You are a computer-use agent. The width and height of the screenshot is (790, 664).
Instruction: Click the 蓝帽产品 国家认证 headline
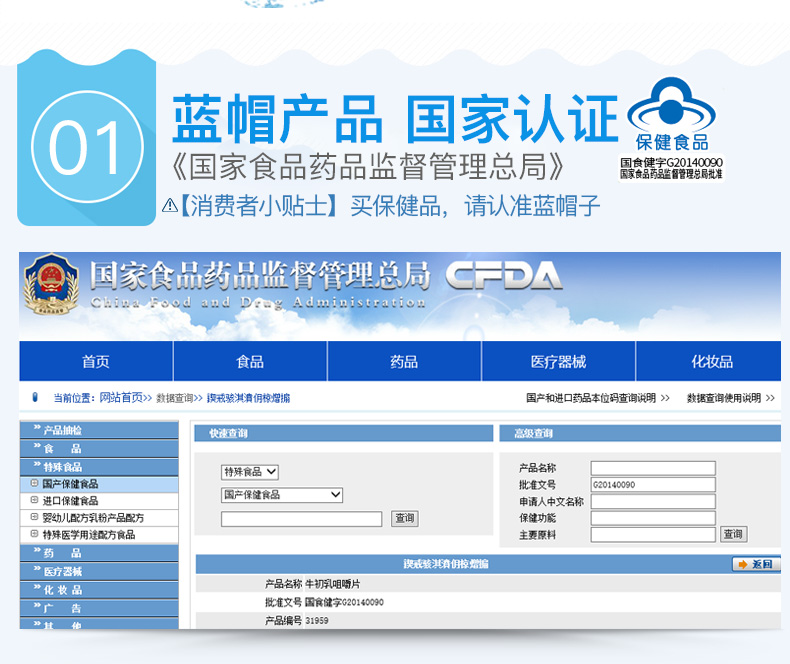point(396,119)
